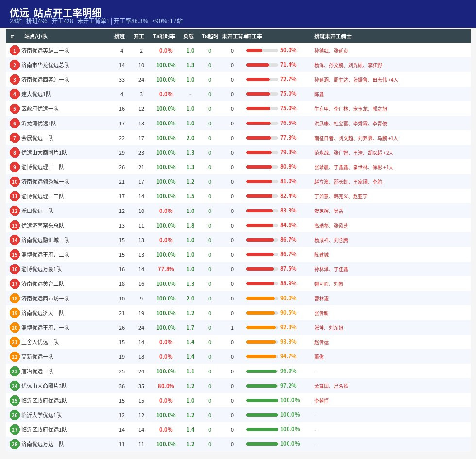Click rank badge 7 beside 会展优远一队

(x=14, y=138)
